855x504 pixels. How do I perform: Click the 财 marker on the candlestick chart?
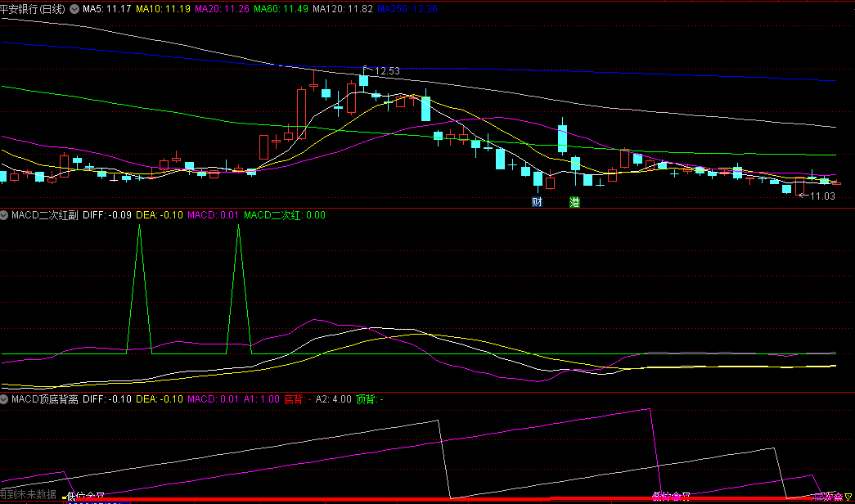(537, 202)
